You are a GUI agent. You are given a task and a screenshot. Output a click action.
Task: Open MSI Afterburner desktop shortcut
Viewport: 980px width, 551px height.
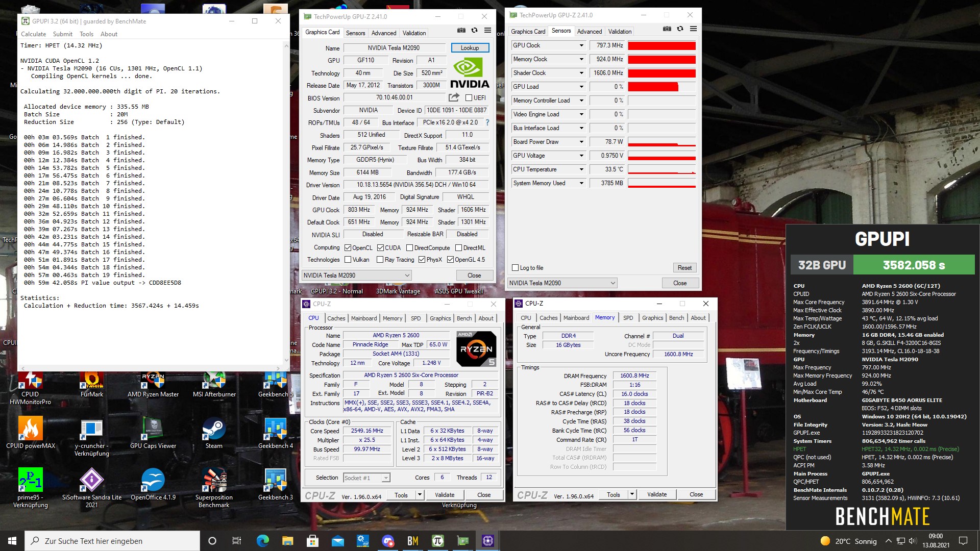[214, 384]
